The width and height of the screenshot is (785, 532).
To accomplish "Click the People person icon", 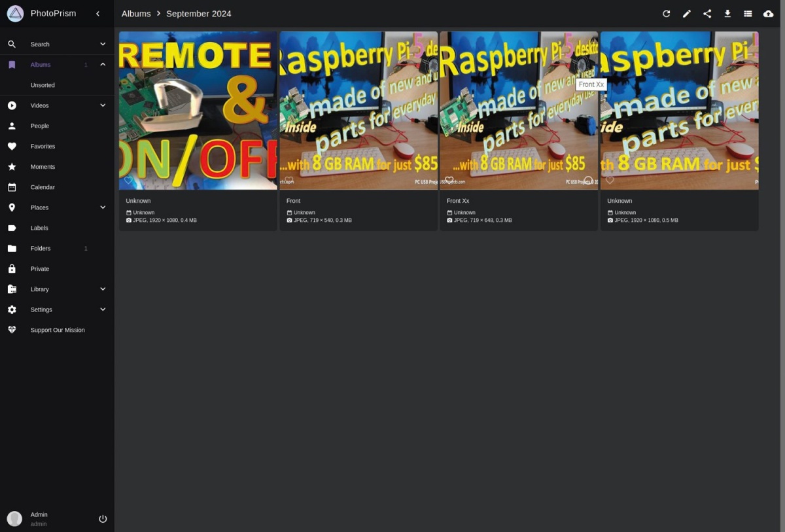I will (x=12, y=126).
